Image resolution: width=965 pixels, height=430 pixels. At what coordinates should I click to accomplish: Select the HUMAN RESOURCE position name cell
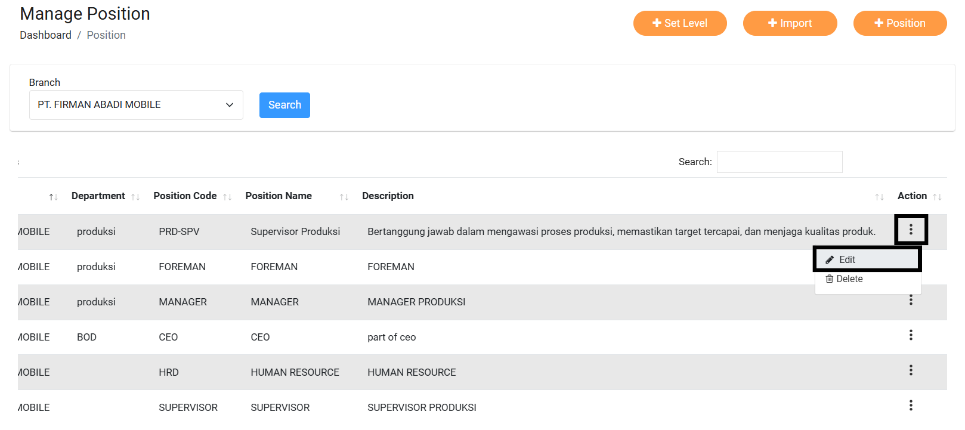pyautogui.click(x=295, y=373)
